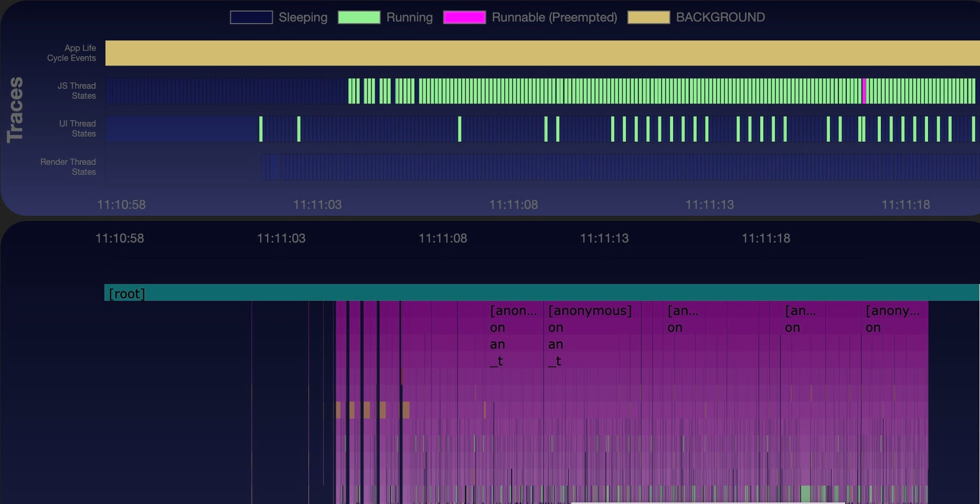
Task: Expand the first [anonymous] flame frame
Action: [x=513, y=310]
